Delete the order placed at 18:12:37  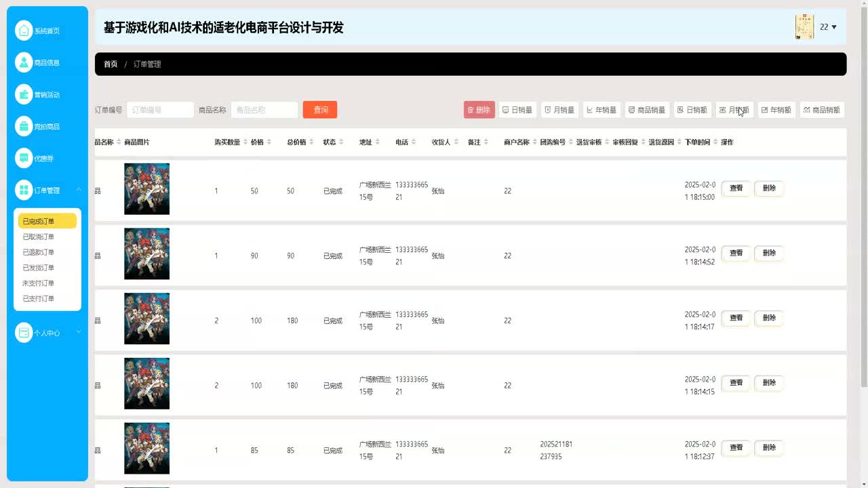tap(769, 448)
